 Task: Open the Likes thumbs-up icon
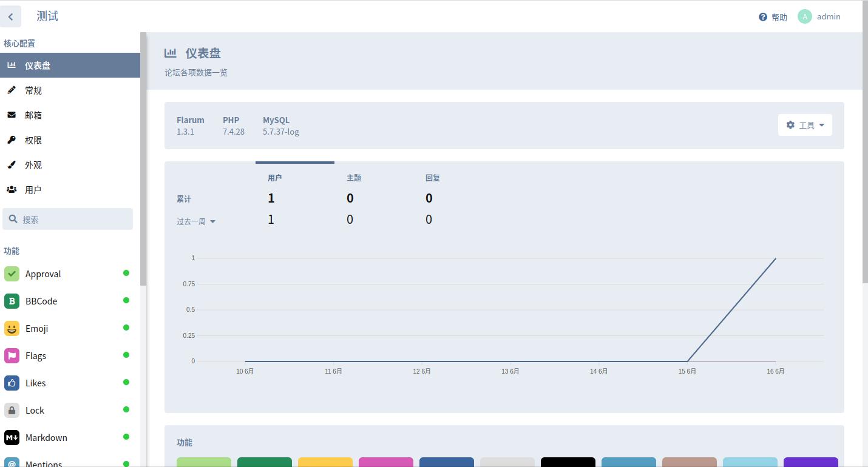click(12, 383)
